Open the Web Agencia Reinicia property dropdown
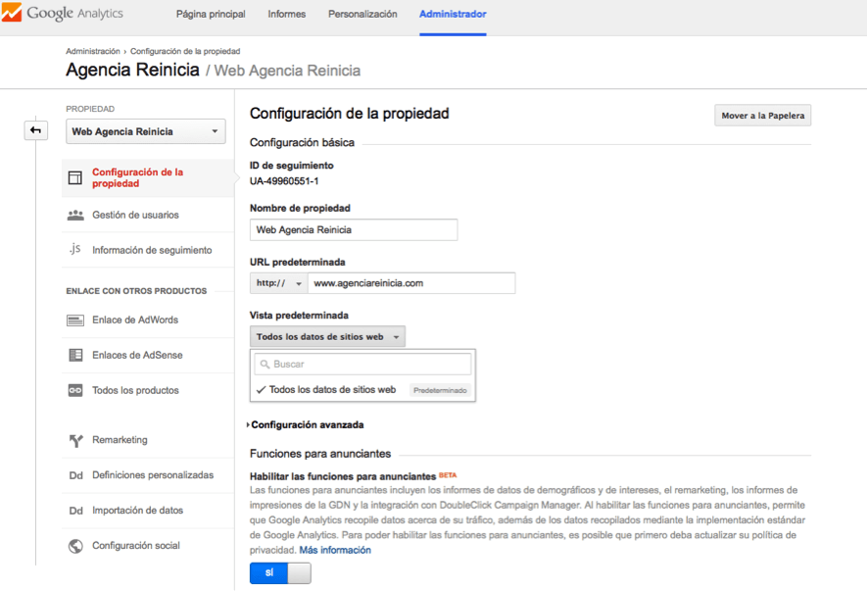 click(145, 131)
